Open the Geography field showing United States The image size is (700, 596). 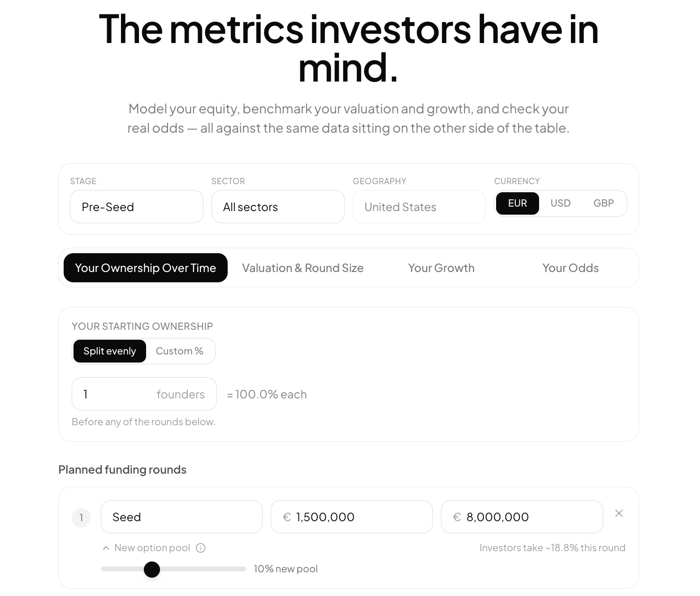tap(419, 207)
